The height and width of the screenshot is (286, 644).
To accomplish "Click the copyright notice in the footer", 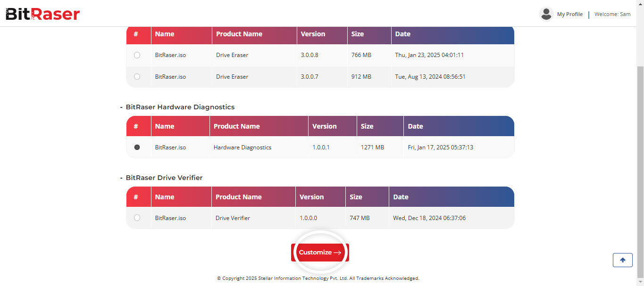I will [318, 278].
